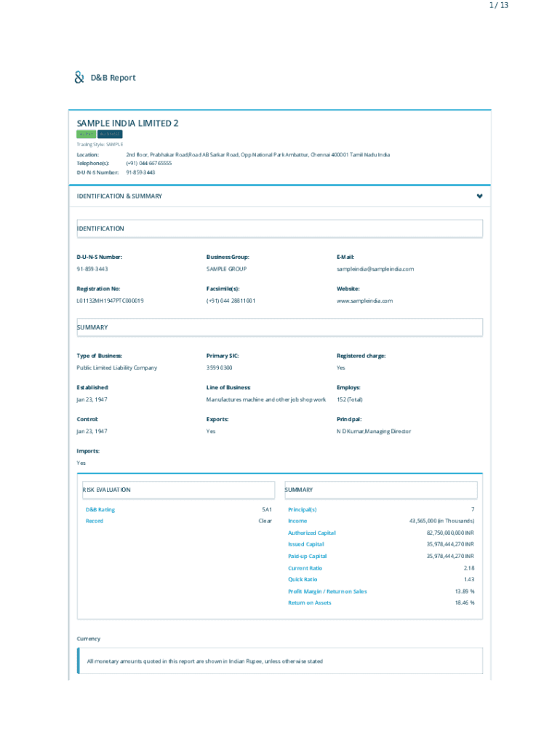Click the Record link under Risk Evaluation
This screenshot has width=560, height=745.
94,521
